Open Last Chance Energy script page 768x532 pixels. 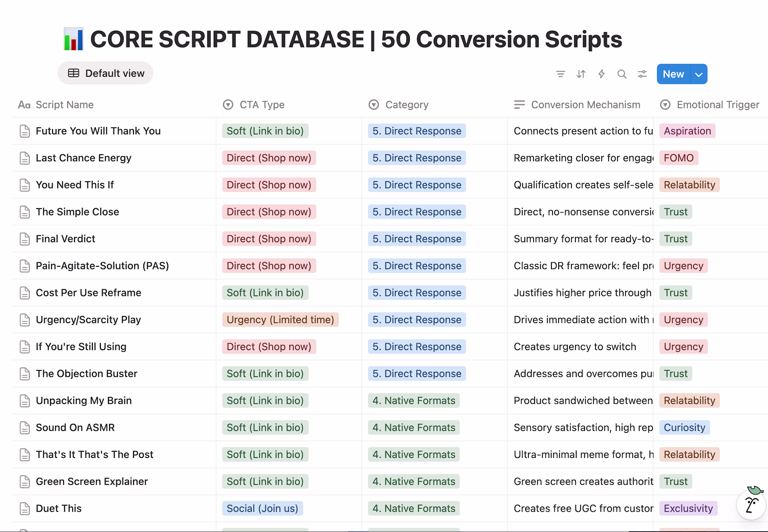(x=83, y=158)
